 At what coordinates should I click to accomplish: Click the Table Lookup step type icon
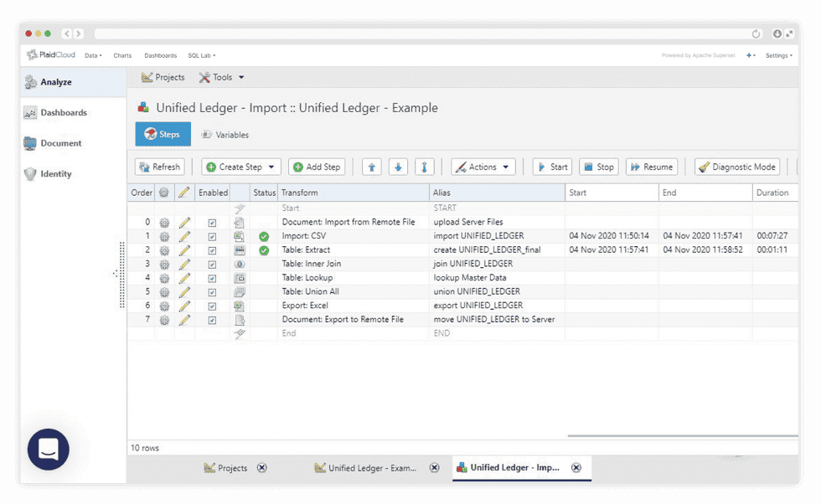tap(240, 278)
